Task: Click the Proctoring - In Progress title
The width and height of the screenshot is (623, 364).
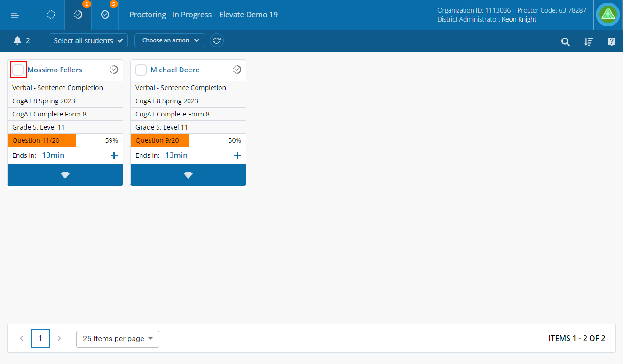Action: click(x=170, y=15)
